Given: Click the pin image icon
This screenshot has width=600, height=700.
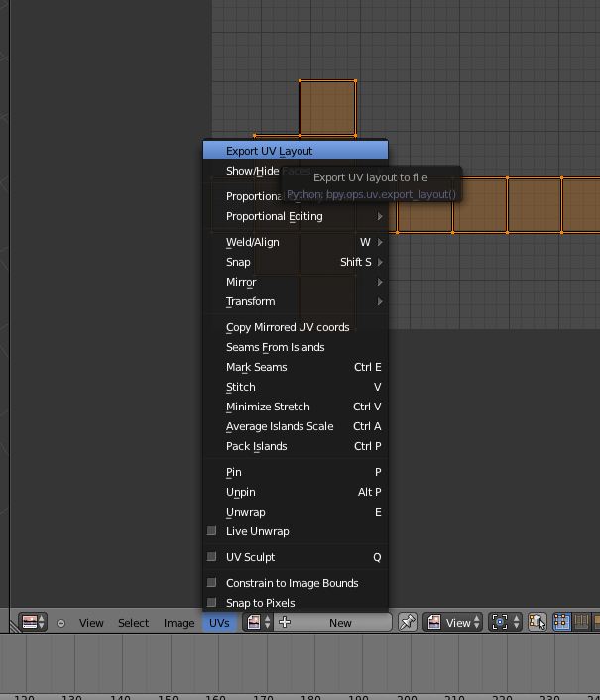Looking at the screenshot, I should pyautogui.click(x=408, y=622).
